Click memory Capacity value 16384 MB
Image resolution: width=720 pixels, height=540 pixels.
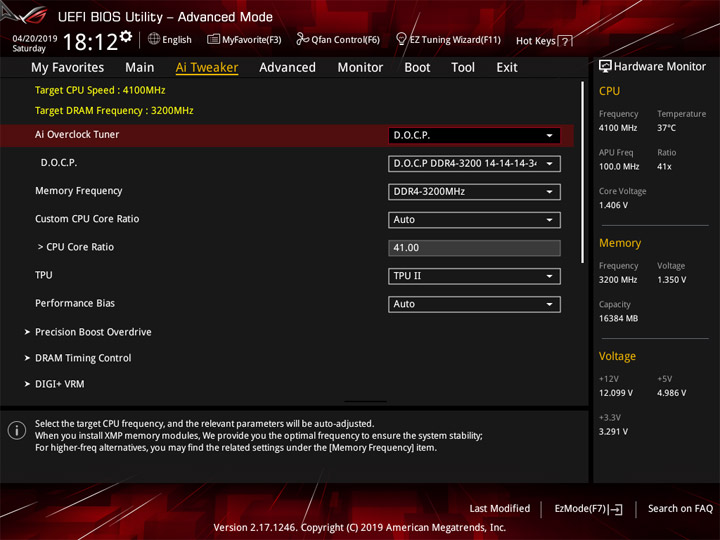click(619, 319)
